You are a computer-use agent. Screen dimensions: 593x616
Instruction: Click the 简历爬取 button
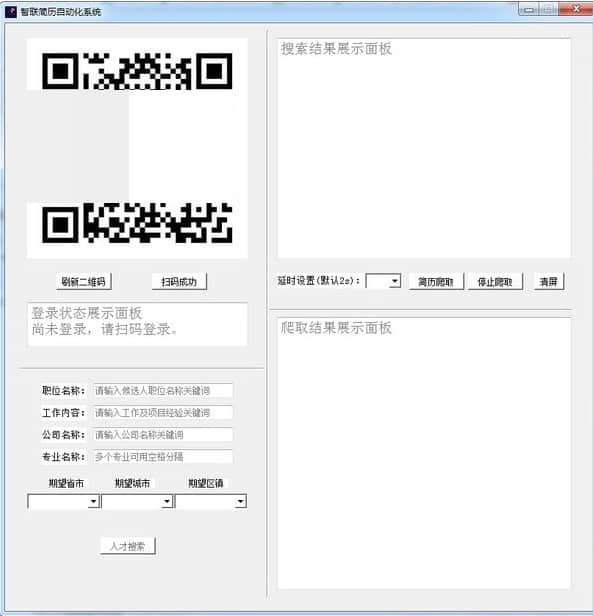[436, 281]
